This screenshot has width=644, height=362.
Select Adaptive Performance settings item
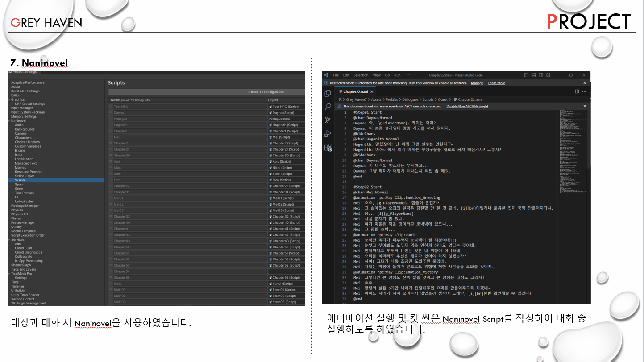28,82
